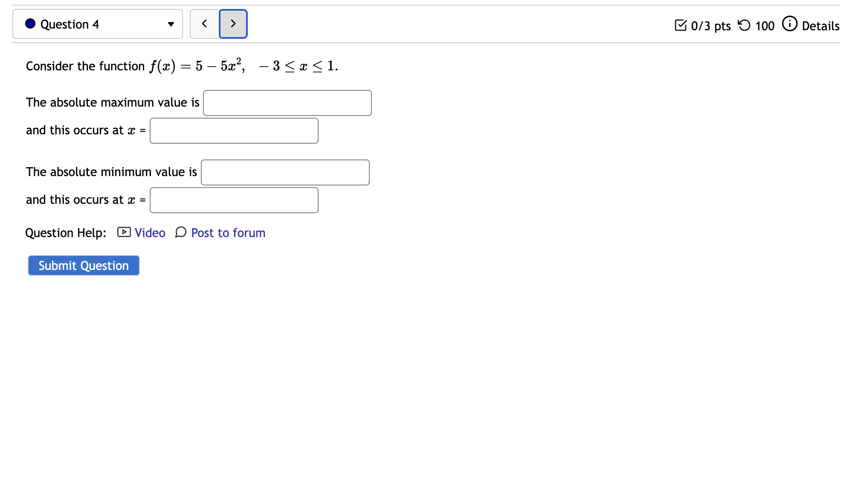Viewport: 844px width, 504px height.
Task: Post to forum for help
Action: coord(228,232)
